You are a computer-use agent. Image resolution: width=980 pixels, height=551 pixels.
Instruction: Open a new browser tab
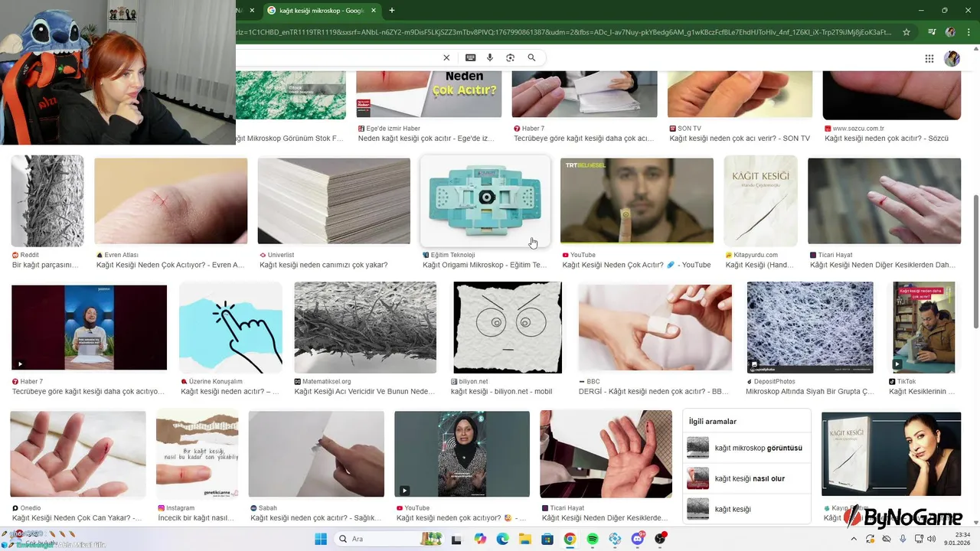click(392, 11)
